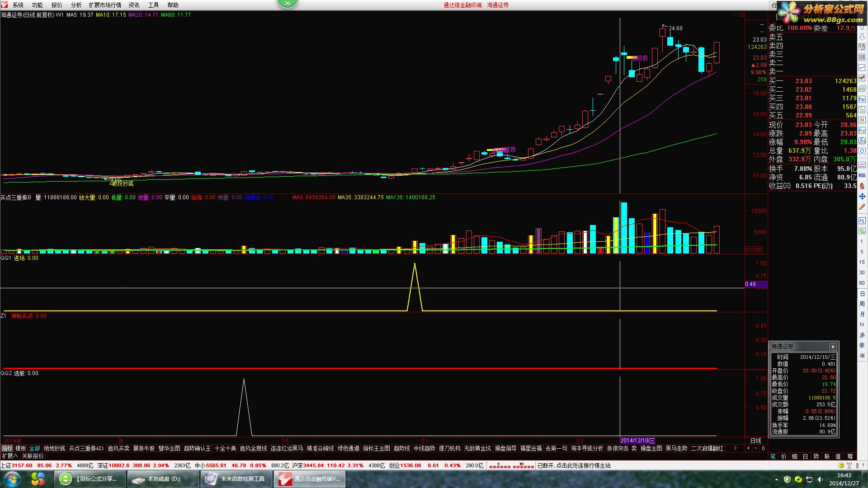
Task: Click the blue down arrow sidebar icon
Action: (862, 37)
